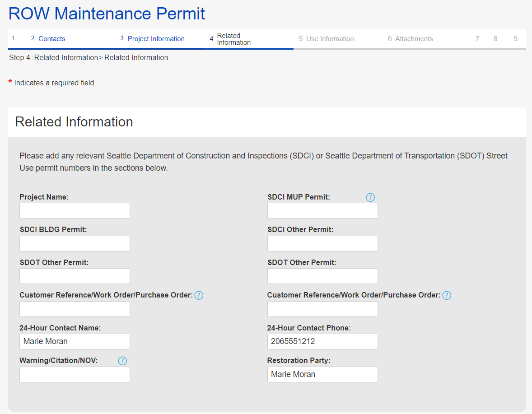Focus the Project Name text field
Image resolution: width=532 pixels, height=414 pixels.
pos(75,211)
